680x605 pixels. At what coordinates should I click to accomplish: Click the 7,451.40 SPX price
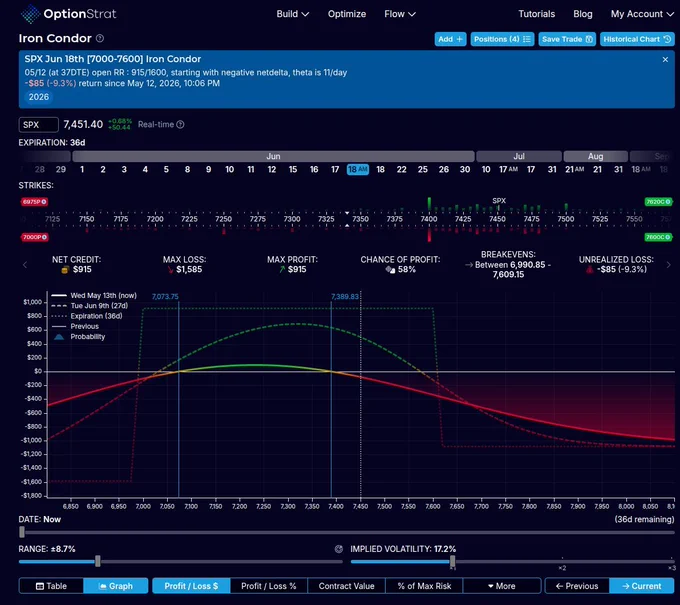coord(83,124)
